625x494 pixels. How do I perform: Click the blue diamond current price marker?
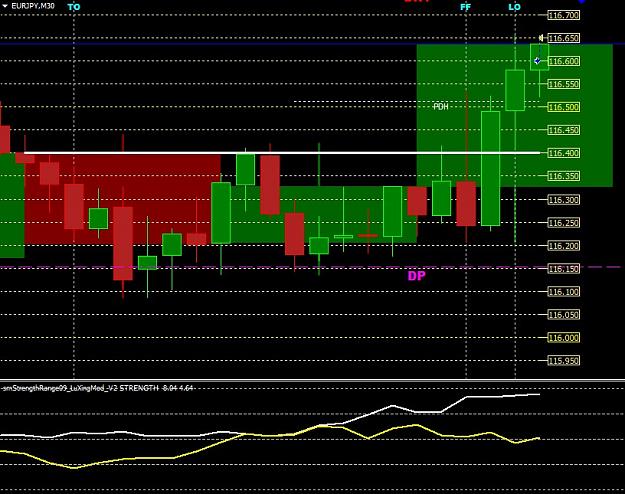537,61
